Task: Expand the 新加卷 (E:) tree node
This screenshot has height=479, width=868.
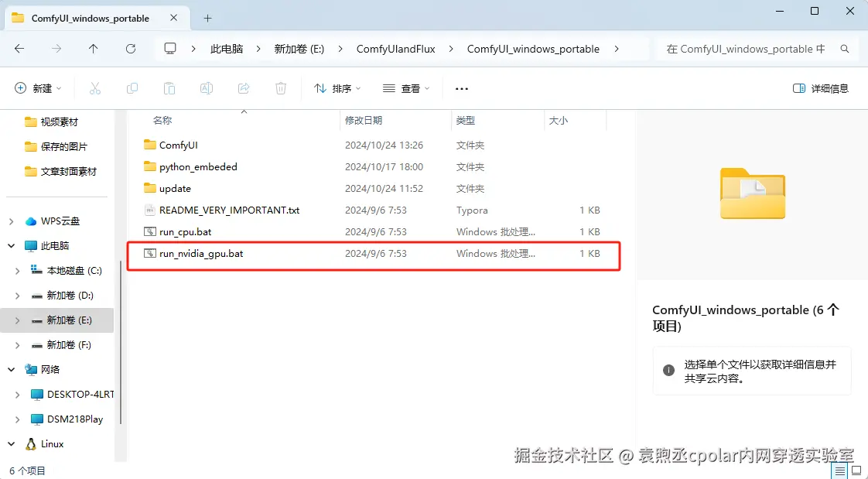Action: coord(18,320)
